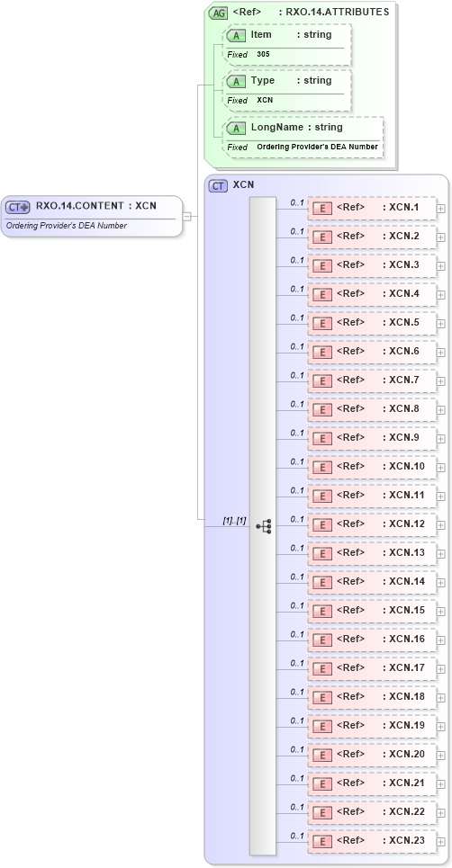Collapse the RXO.14.CONTENT node minus box
Screen dimensions: 452x868
186,217
